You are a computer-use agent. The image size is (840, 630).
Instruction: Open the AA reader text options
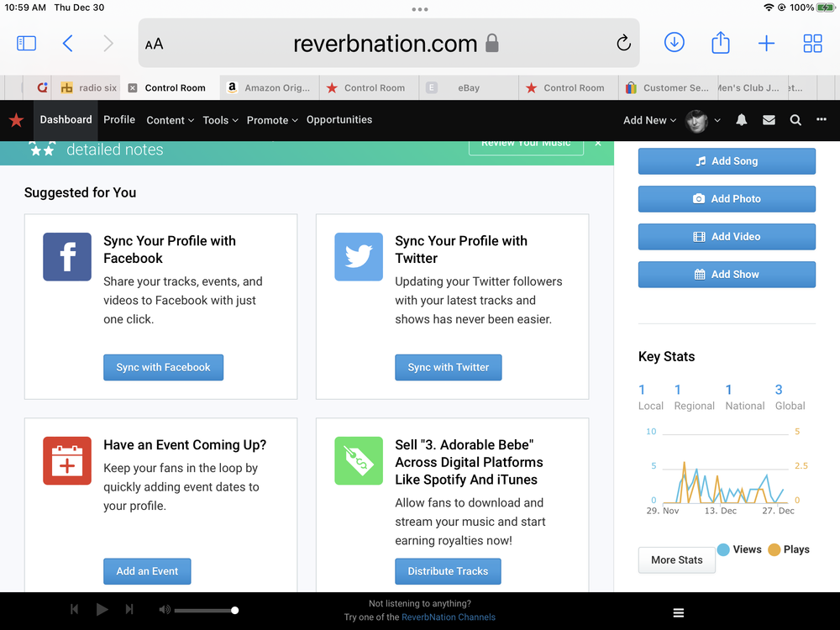pyautogui.click(x=154, y=44)
